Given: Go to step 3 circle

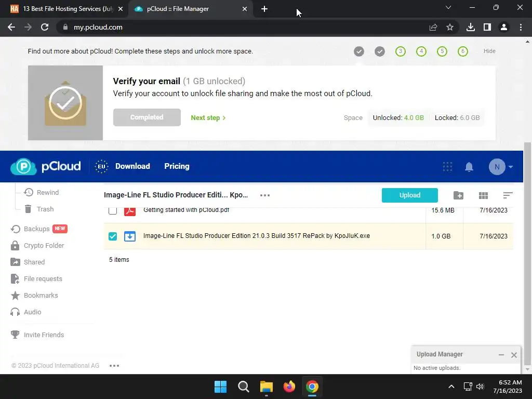Looking at the screenshot, I should tap(401, 51).
